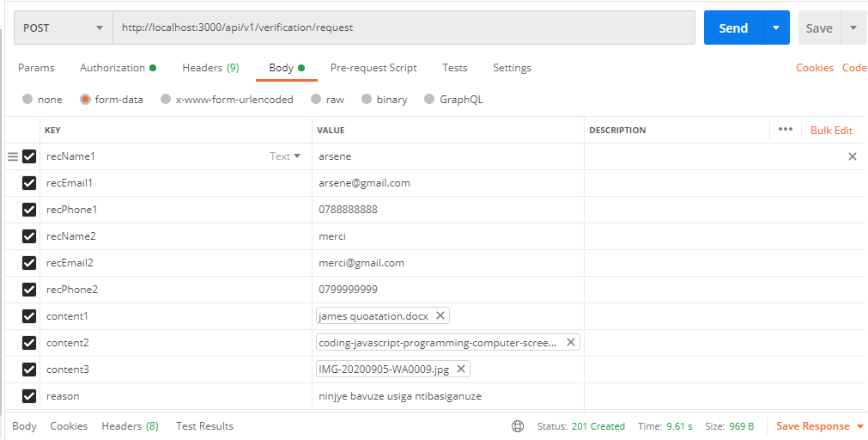The image size is (868, 440).
Task: Uncheck the recName2 checkbox
Action: 29,236
